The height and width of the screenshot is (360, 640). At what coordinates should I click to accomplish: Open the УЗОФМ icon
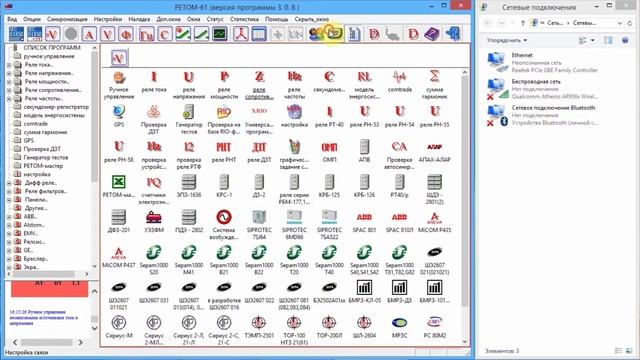coord(154,222)
